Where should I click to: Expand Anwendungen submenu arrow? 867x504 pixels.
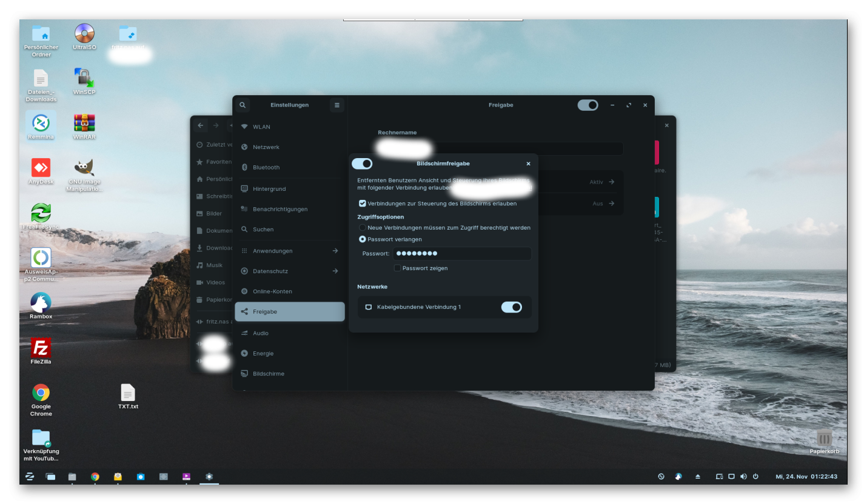point(335,251)
